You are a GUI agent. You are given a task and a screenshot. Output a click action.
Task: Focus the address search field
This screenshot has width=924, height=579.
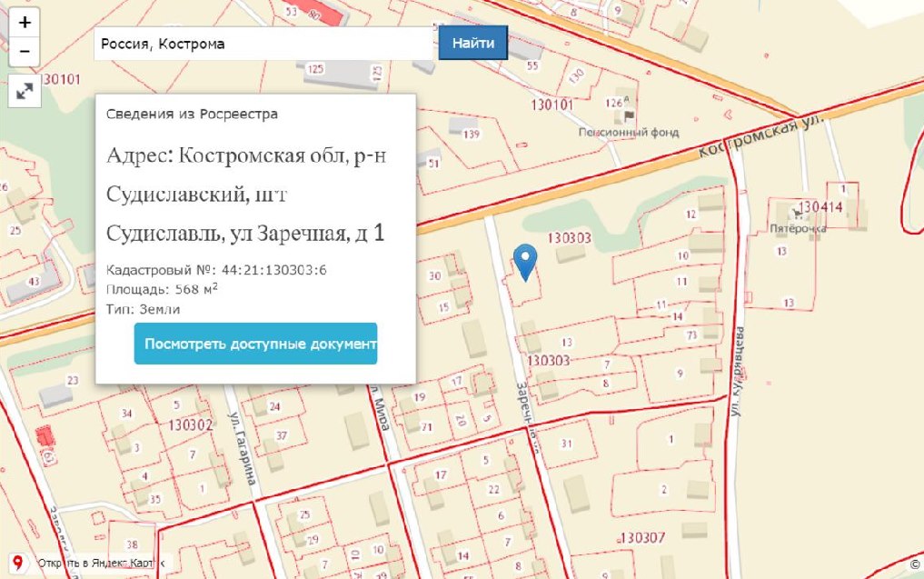(265, 44)
